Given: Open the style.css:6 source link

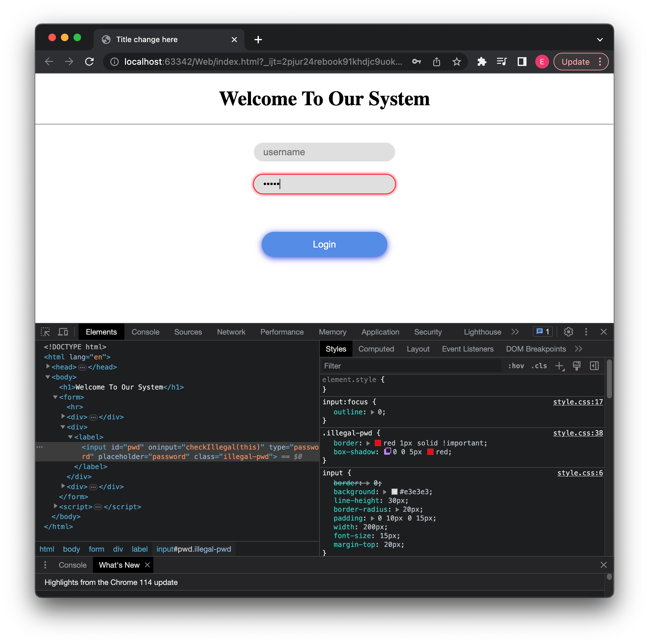Looking at the screenshot, I should click(580, 473).
